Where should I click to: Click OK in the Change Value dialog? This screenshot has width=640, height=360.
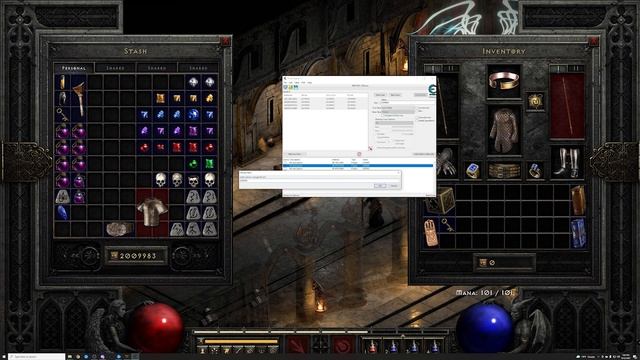(x=380, y=186)
